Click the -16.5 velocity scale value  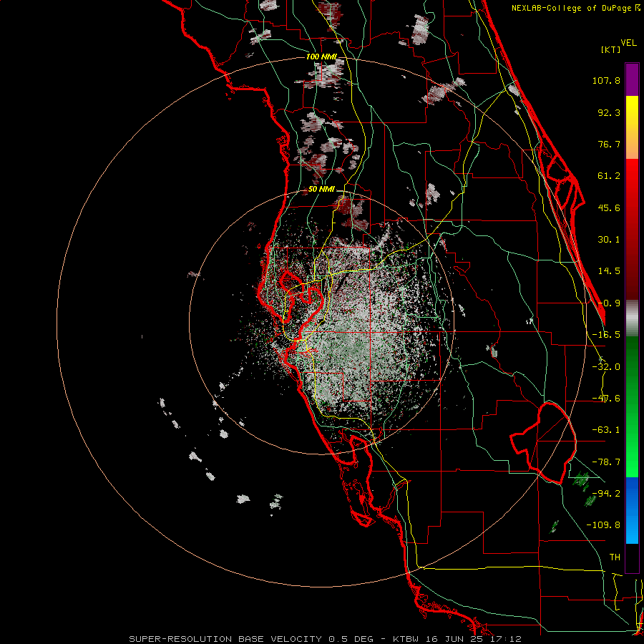(606, 335)
